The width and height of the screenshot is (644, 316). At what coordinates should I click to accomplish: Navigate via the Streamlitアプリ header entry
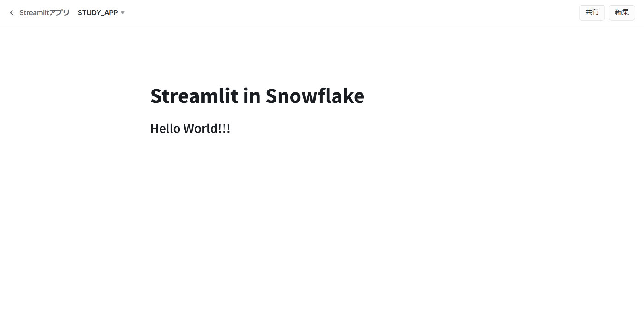click(x=44, y=12)
